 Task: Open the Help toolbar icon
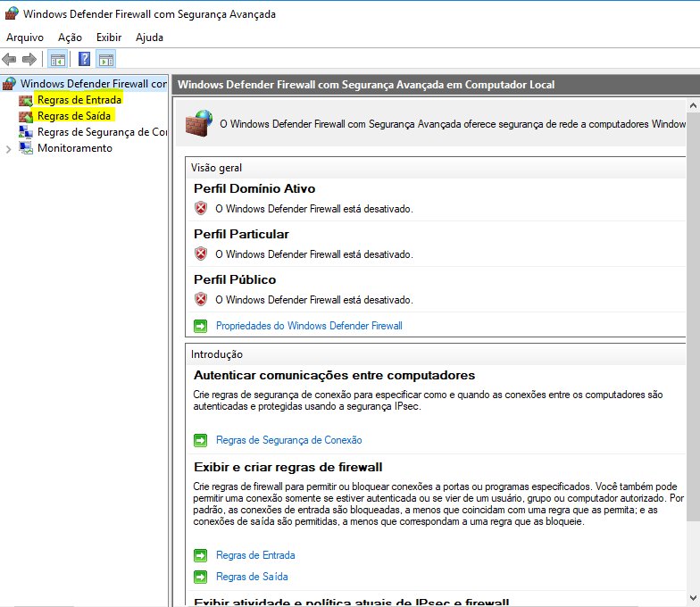click(84, 59)
